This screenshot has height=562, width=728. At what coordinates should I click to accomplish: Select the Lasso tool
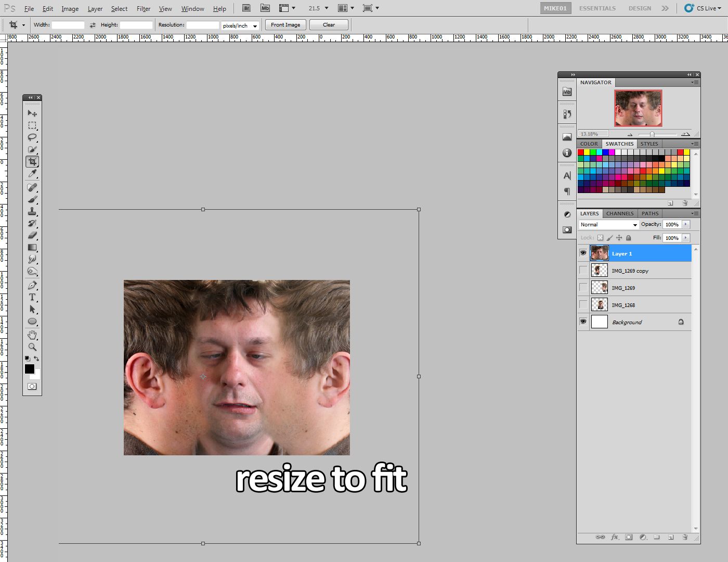pyautogui.click(x=32, y=137)
